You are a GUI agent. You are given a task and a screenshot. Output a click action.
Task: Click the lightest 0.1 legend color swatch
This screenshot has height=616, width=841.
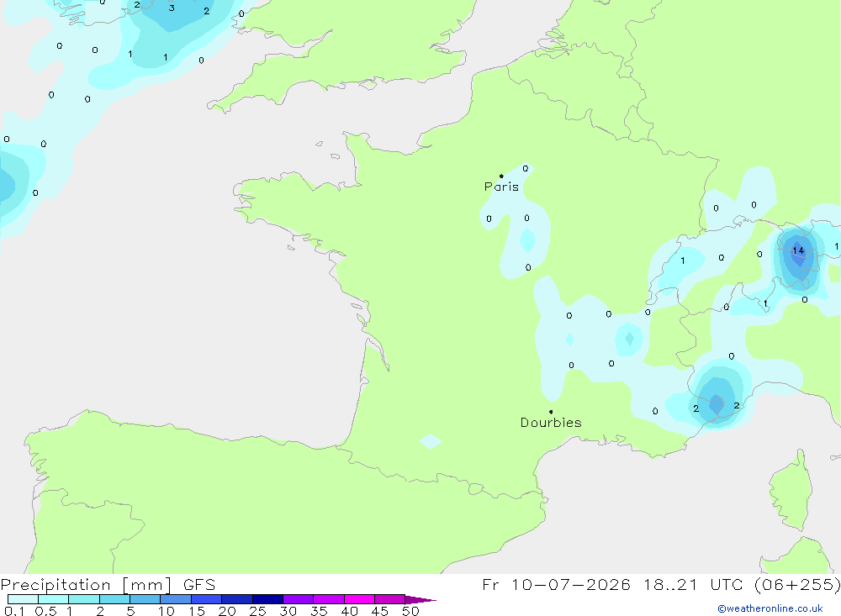pyautogui.click(x=23, y=599)
